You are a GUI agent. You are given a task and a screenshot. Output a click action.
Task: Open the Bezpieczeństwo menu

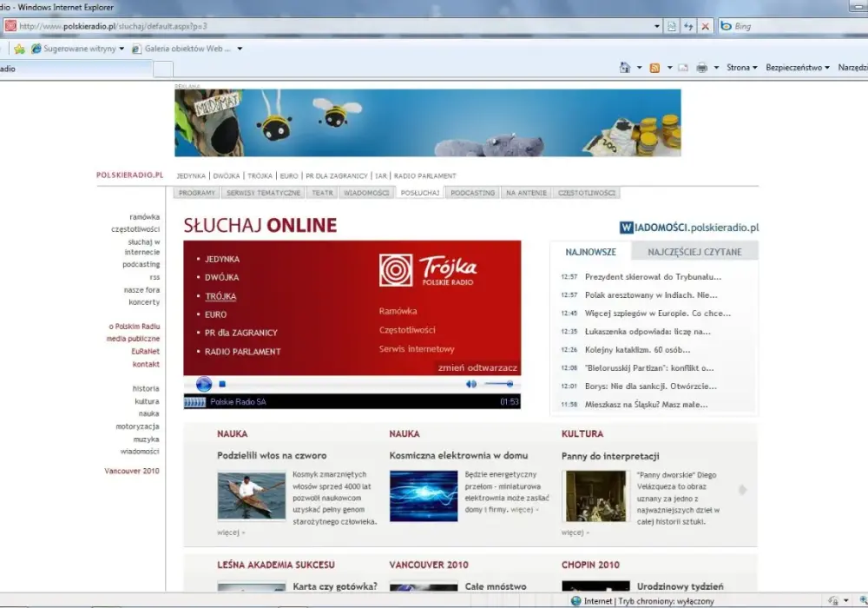798,68
